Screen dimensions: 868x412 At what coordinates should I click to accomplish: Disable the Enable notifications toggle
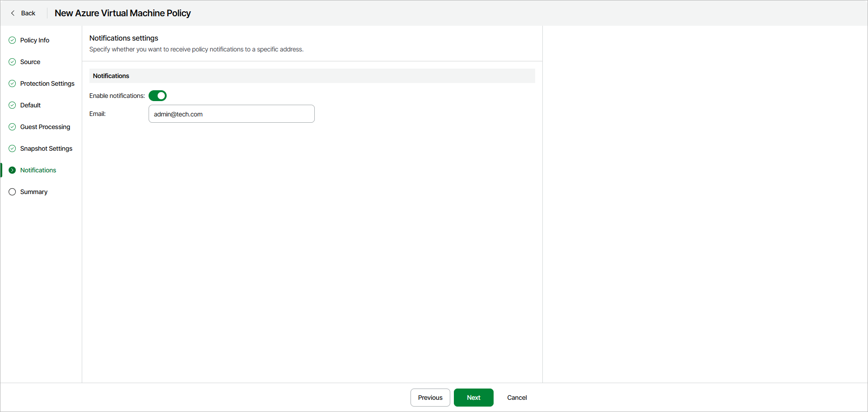click(x=158, y=96)
